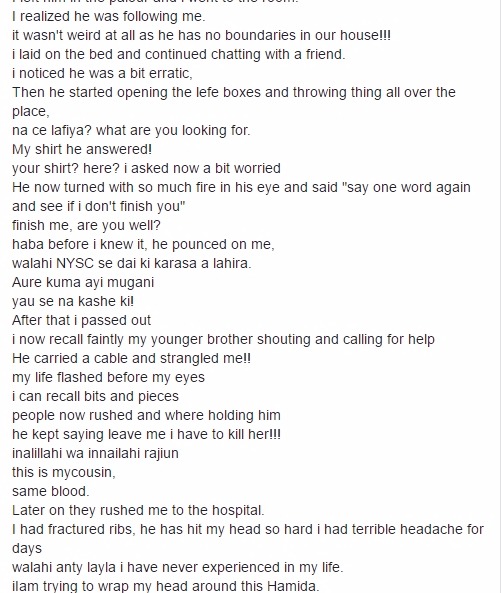
Task: Click the line mentioning 'younger brother shouting'
Action: point(223,340)
